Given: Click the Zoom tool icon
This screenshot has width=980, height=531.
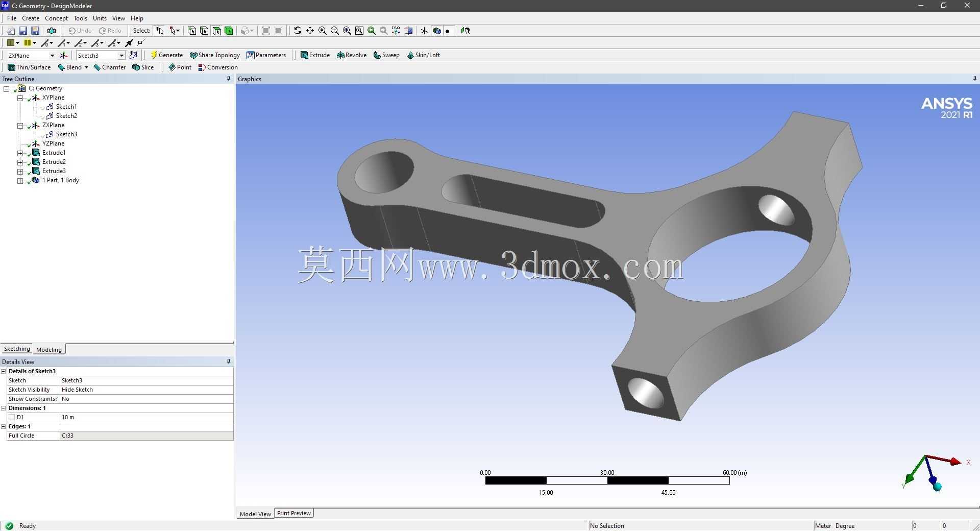Looking at the screenshot, I should click(323, 31).
